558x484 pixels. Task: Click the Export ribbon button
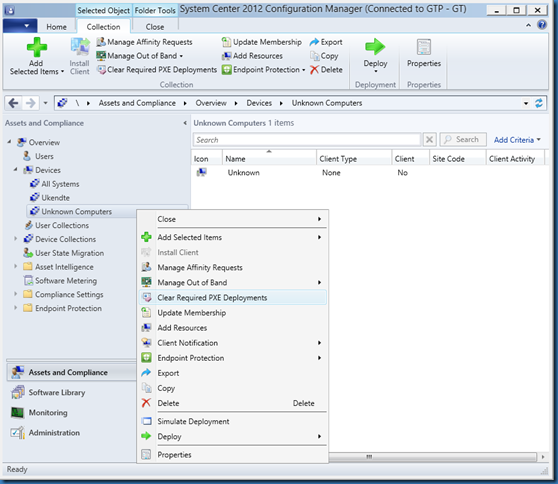click(x=326, y=42)
